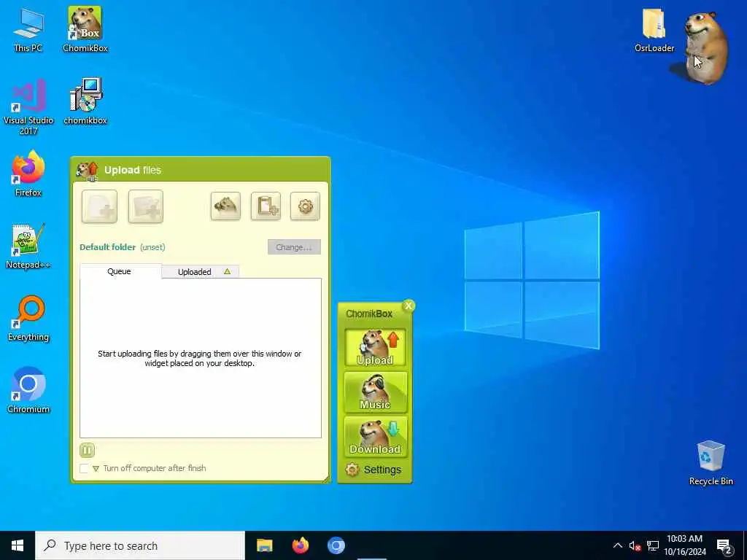Select the Firefox desktop shortcut
Screen dimensions: 747x560
[x=28, y=174]
